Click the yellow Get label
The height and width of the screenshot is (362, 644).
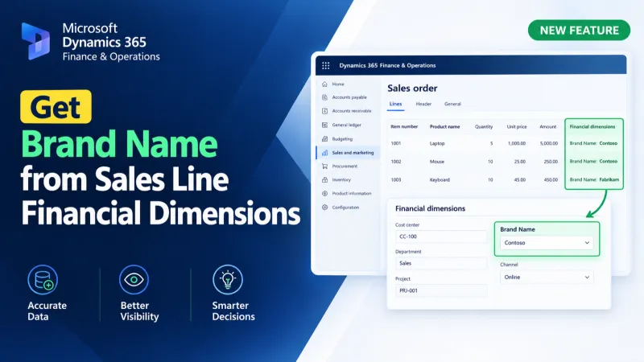(x=56, y=107)
